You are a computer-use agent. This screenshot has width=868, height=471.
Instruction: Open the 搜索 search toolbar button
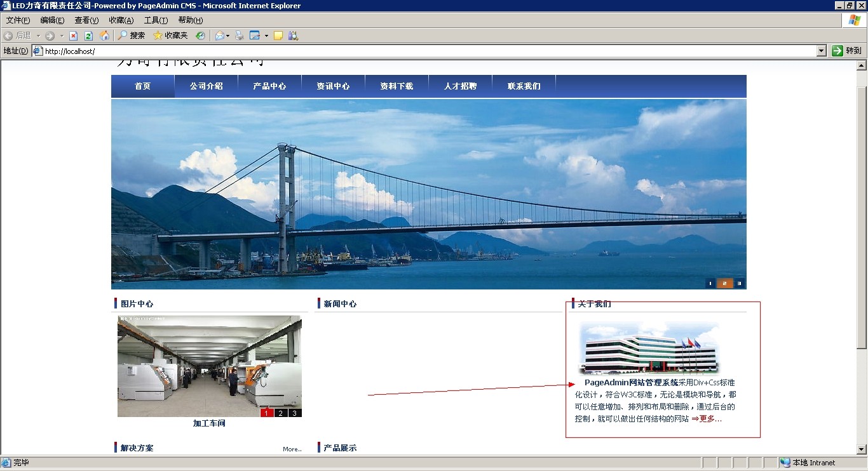coord(132,36)
